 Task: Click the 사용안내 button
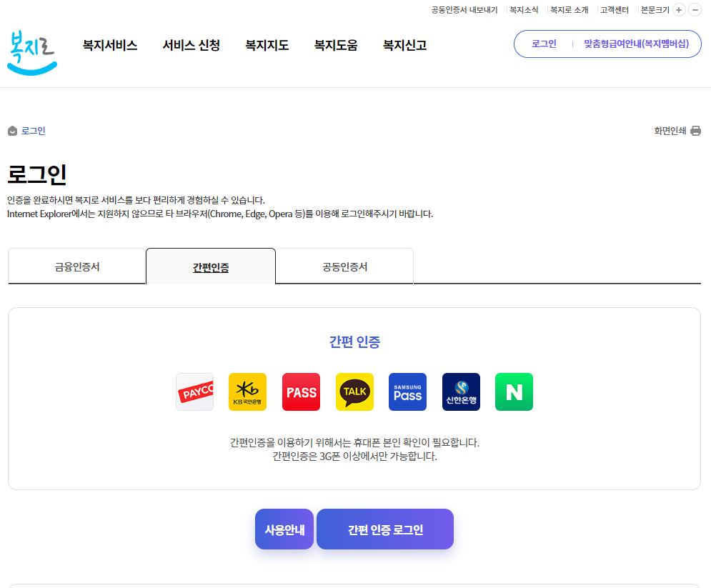click(x=284, y=529)
